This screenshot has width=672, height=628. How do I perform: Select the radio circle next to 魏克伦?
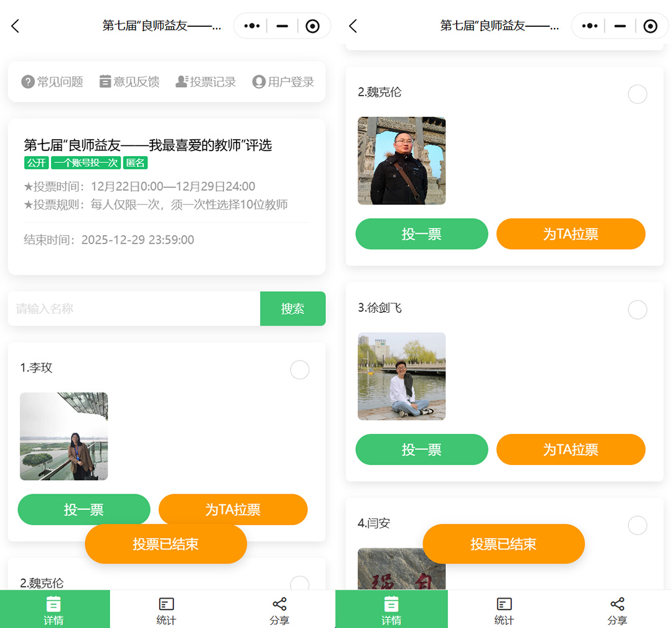point(637,94)
